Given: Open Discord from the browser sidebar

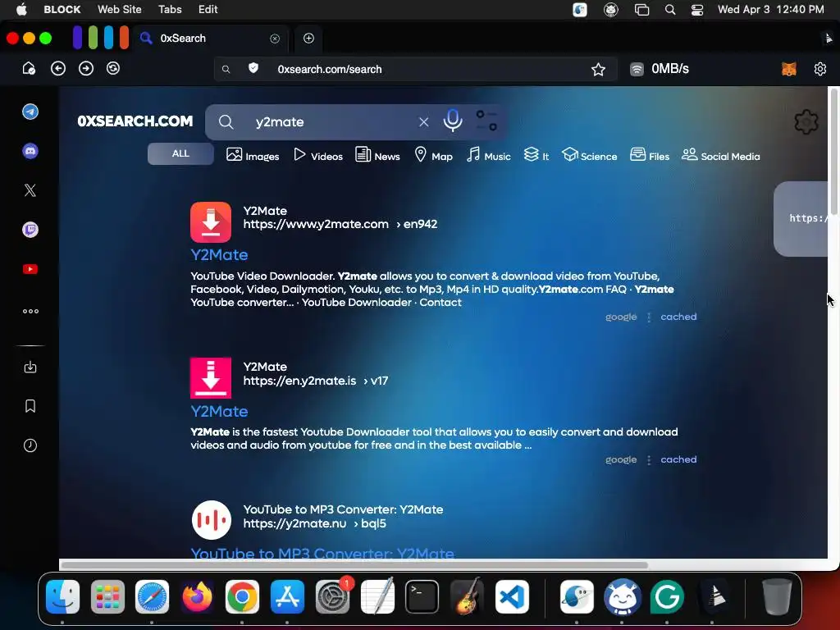Looking at the screenshot, I should tap(30, 151).
